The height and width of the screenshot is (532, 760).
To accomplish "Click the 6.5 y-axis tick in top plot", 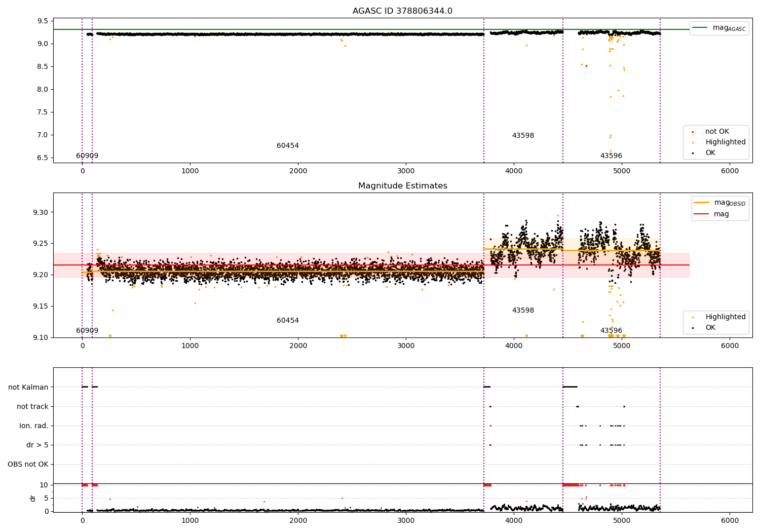I will pos(43,158).
